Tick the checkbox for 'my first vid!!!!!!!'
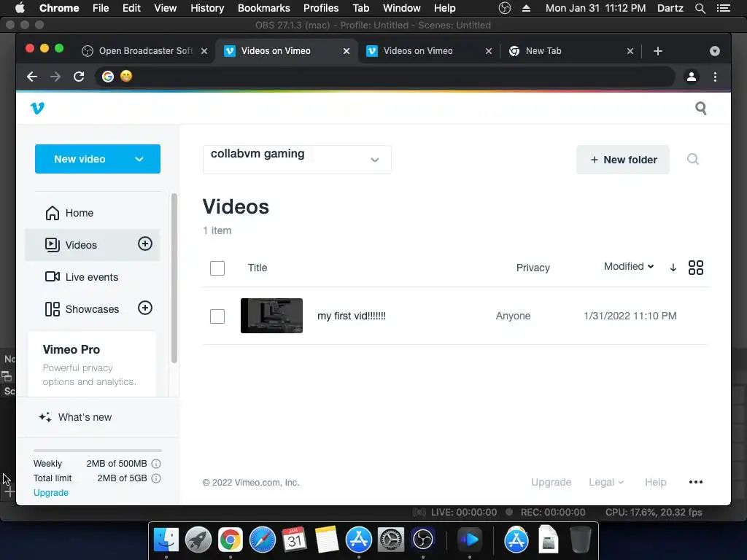This screenshot has height=560, width=747. (x=217, y=316)
